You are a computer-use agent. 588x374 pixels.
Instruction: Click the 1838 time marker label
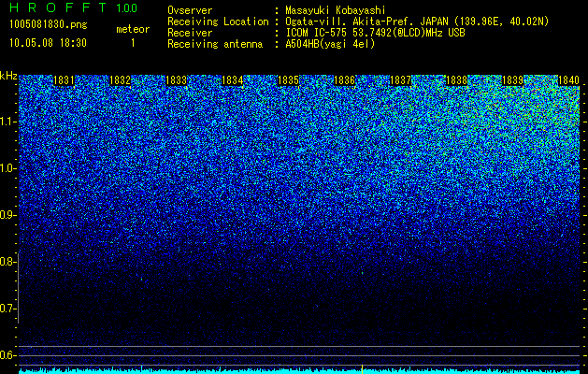(457, 80)
